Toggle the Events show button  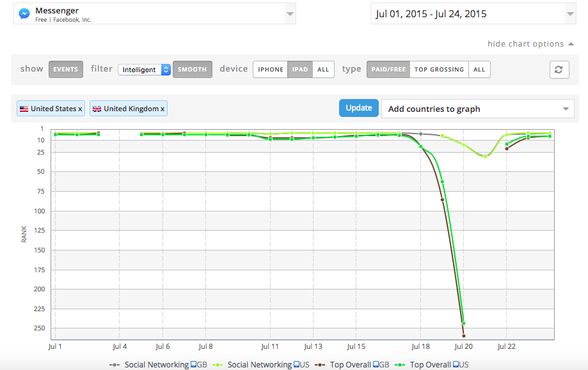click(66, 70)
